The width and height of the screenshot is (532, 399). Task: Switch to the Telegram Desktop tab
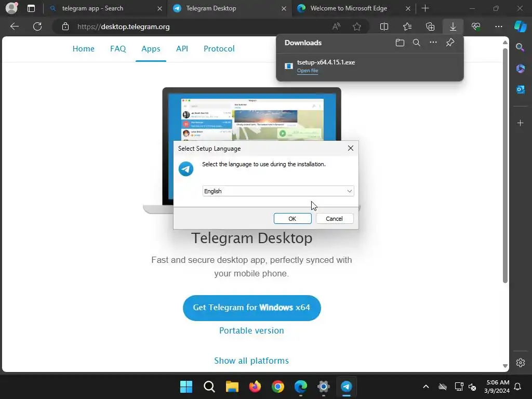point(229,8)
